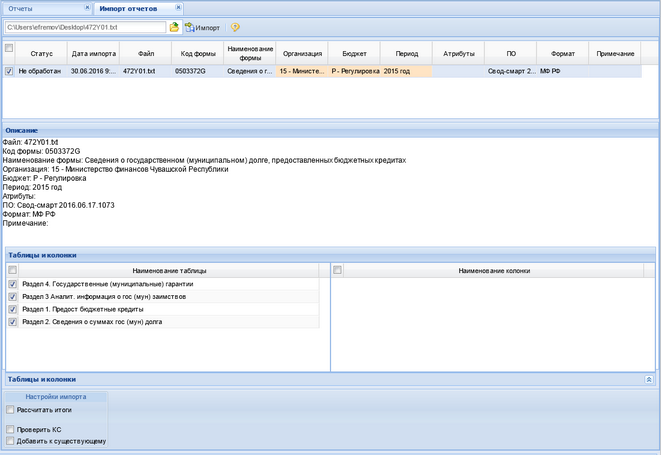The image size is (661, 455).
Task: Uncheck Раздел 1. Предост бюджетные кредиты checkbox
Action: [x=12, y=310]
